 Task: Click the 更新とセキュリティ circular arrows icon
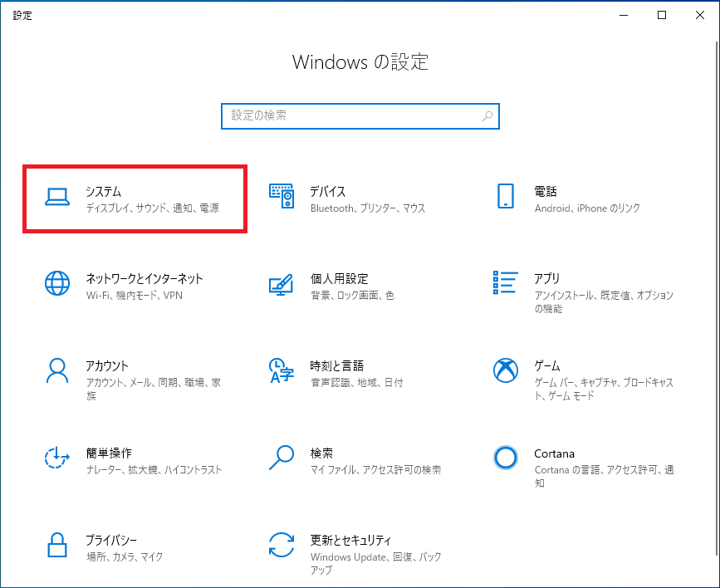point(281,545)
